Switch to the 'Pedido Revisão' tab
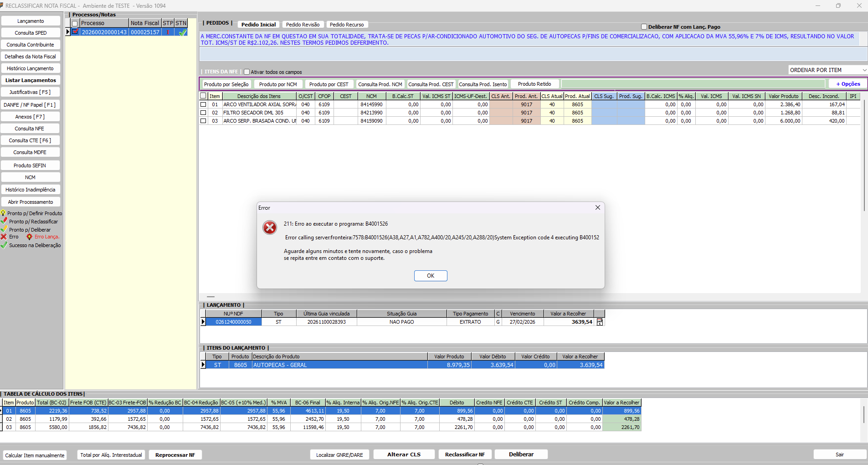Screen dimensions: 868x465 point(303,25)
